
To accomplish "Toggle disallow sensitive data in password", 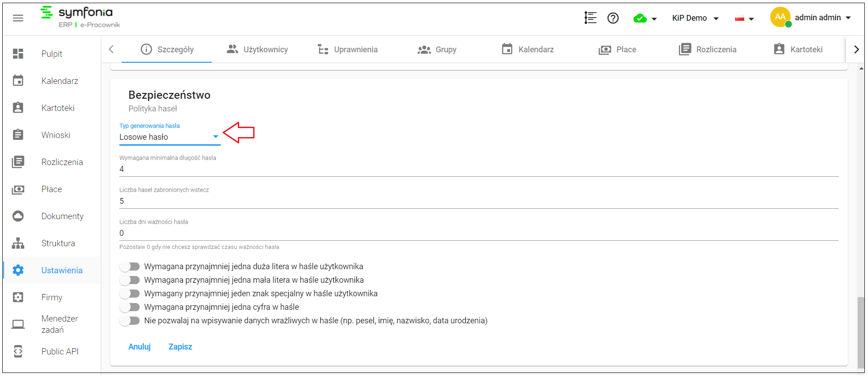I will tap(130, 321).
